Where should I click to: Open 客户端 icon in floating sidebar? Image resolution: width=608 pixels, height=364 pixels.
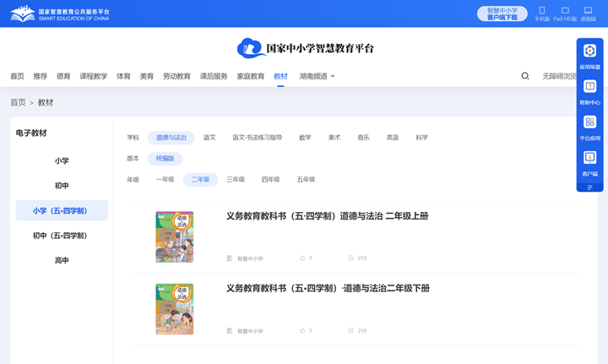pyautogui.click(x=589, y=162)
